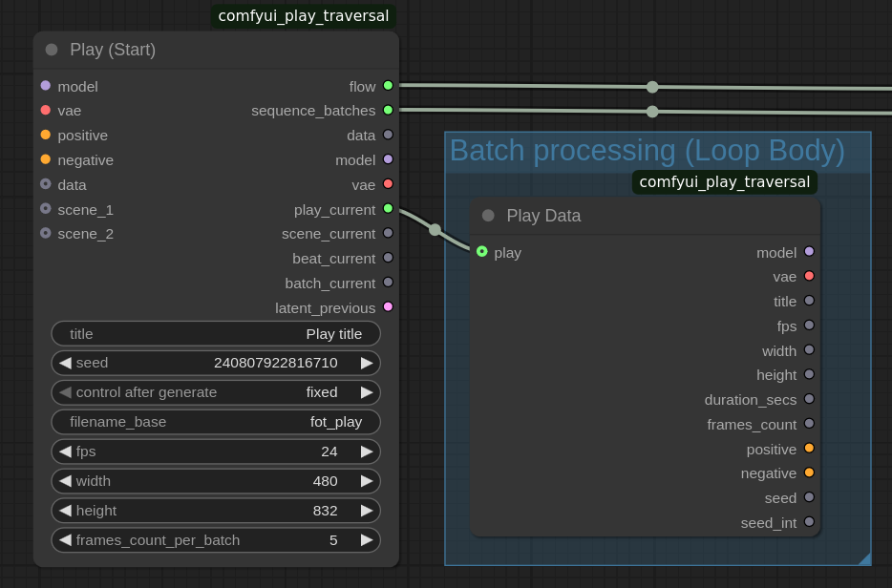Image resolution: width=892 pixels, height=588 pixels.
Task: Select previous control after generate option
Action: tap(66, 392)
